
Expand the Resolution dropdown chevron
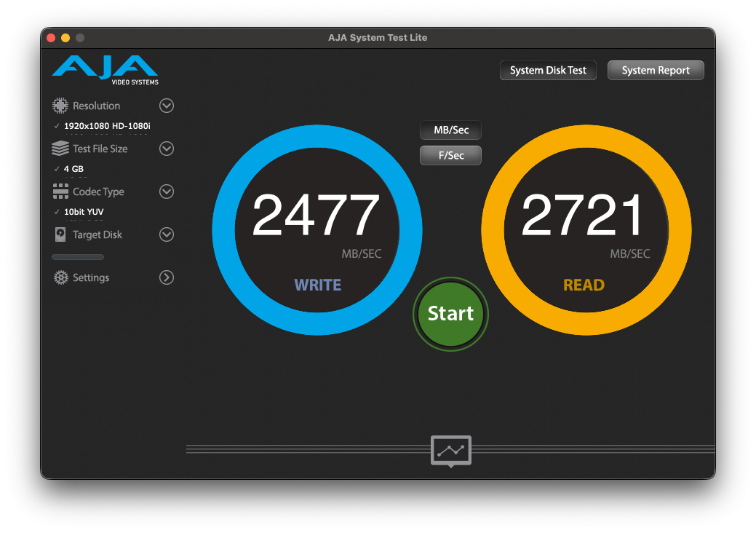click(167, 106)
